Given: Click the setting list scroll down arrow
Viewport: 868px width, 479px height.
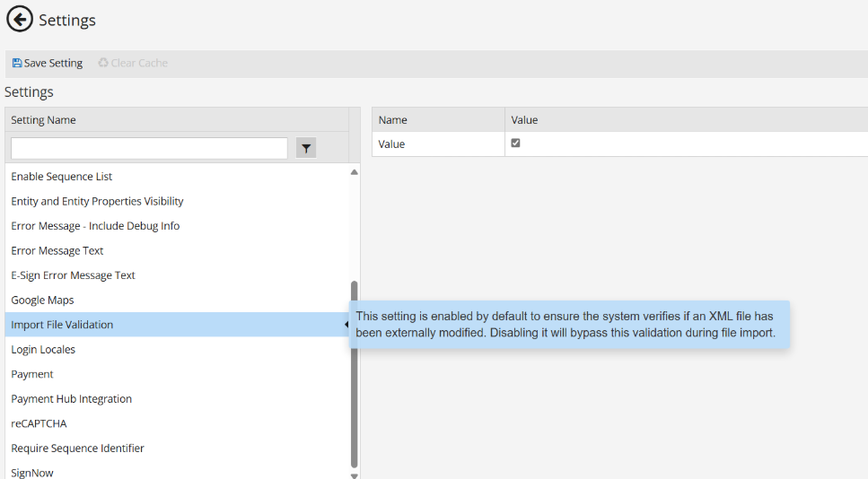Looking at the screenshot, I should pyautogui.click(x=354, y=475).
